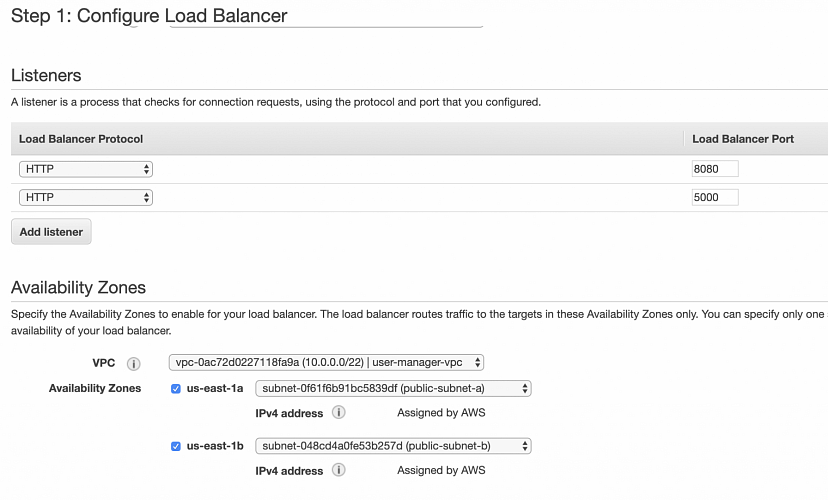Screen dimensions: 828x500
Task: Click the Listeners section heading
Action: click(46, 75)
